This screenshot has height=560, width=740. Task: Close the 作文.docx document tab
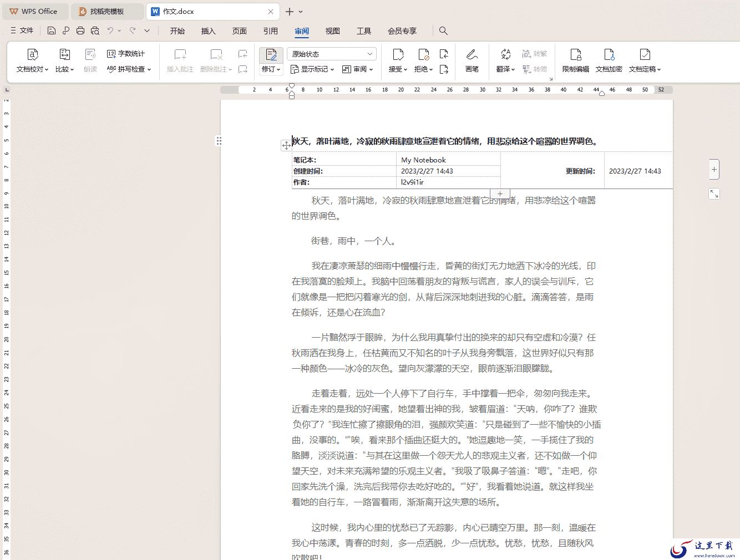pos(271,11)
